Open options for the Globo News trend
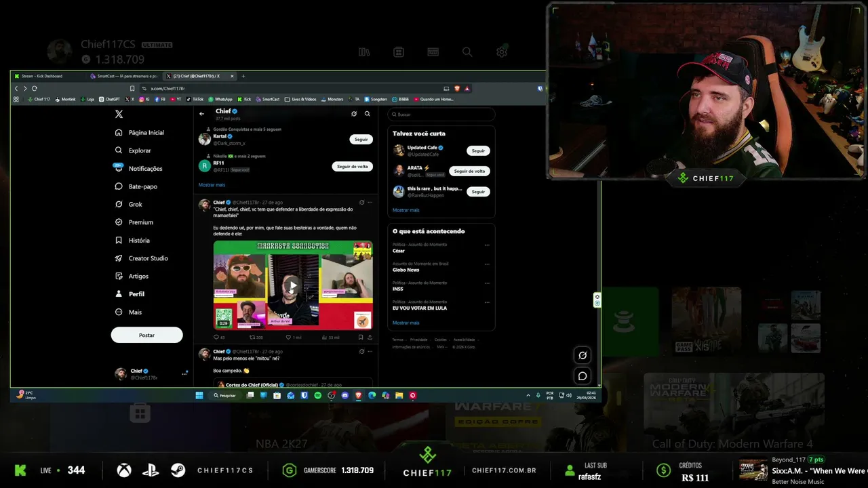The width and height of the screenshot is (868, 488). pos(487,264)
